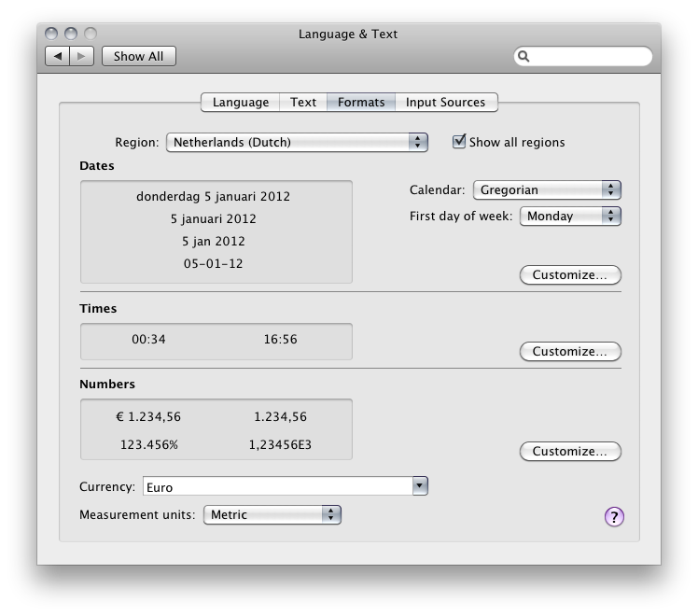Customize the Numbers formats
This screenshot has width=698, height=616.
(570, 452)
